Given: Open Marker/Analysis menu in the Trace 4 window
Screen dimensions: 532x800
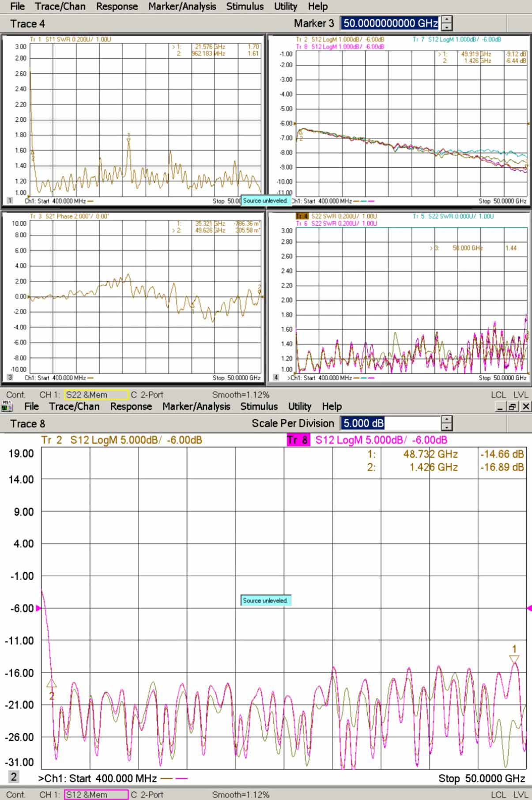Looking at the screenshot, I should coord(182,7).
